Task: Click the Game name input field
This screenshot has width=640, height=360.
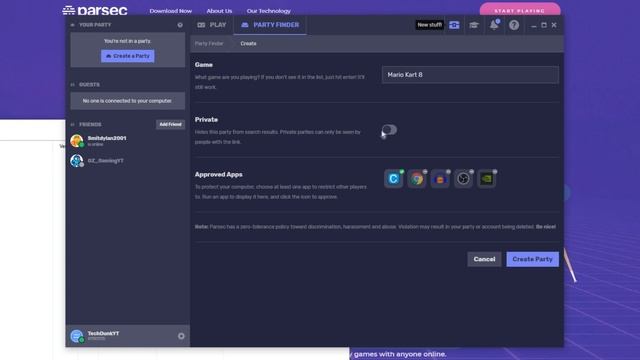Action: coord(470,75)
